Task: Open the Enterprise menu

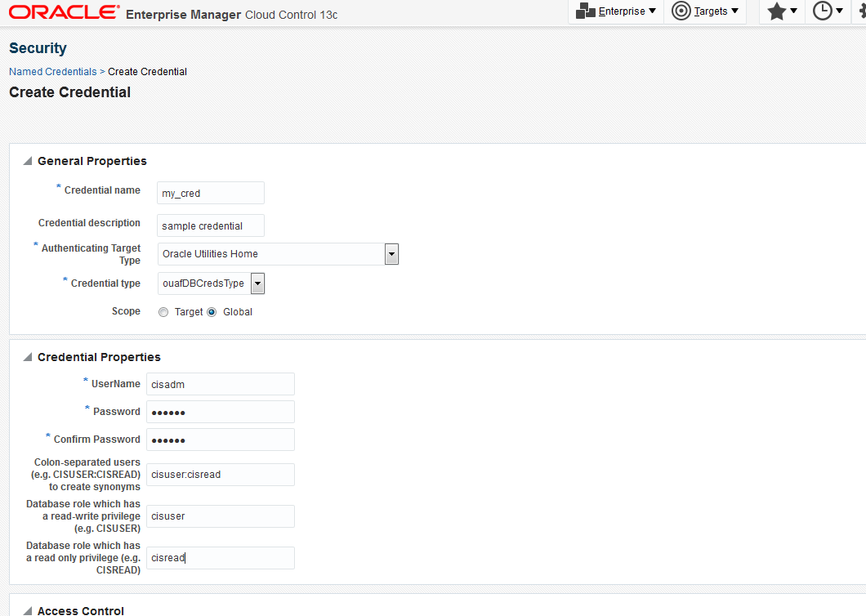Action: point(615,11)
